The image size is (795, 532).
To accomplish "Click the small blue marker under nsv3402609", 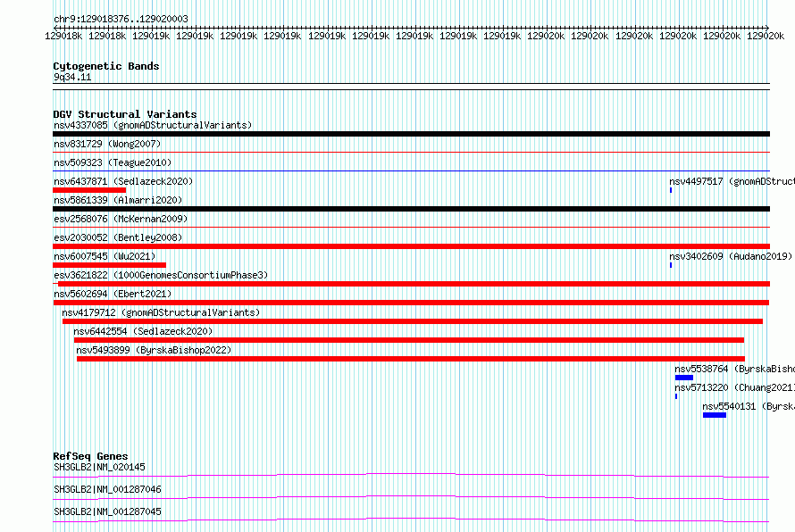I will tap(671, 265).
